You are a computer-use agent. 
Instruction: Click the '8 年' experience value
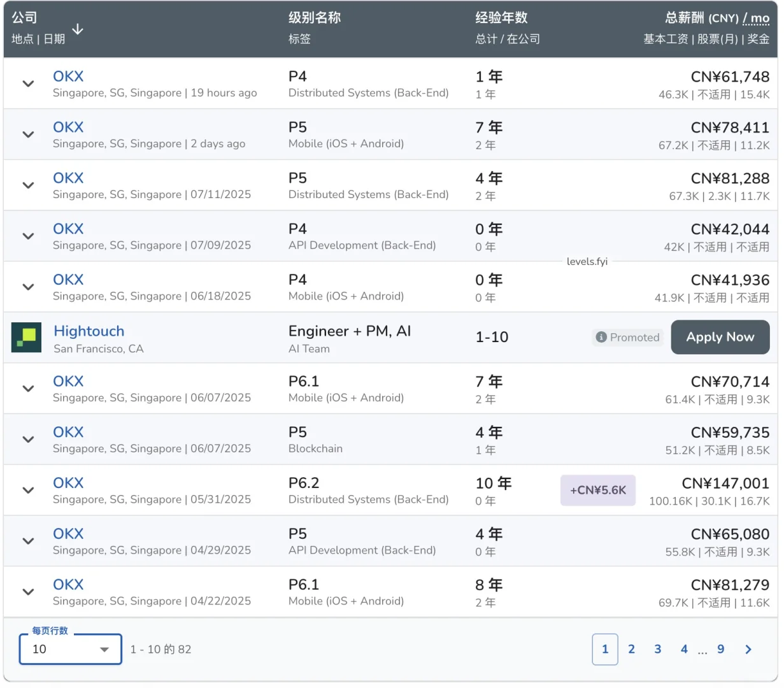(x=489, y=585)
